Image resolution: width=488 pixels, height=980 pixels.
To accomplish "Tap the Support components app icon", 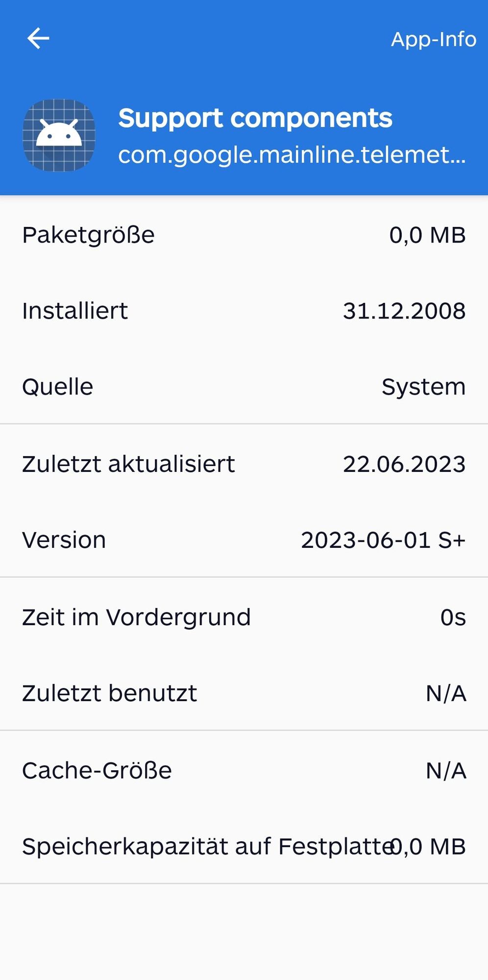I will coord(59,135).
